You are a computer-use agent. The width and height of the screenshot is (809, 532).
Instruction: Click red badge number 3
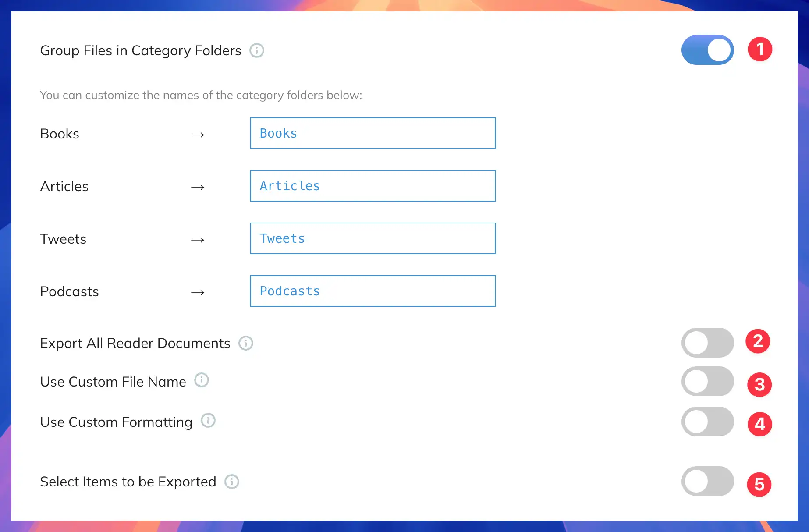[759, 385]
